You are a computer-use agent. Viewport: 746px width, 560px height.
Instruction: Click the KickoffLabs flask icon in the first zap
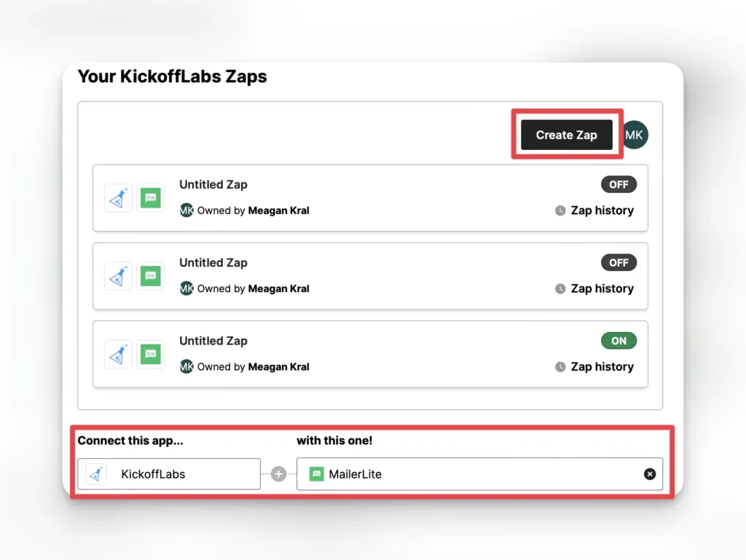pyautogui.click(x=119, y=198)
